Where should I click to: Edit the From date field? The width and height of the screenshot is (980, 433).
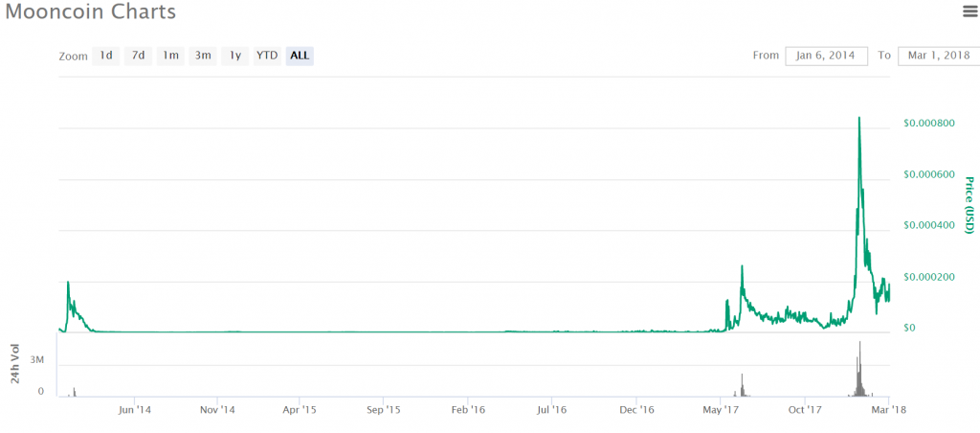click(826, 56)
